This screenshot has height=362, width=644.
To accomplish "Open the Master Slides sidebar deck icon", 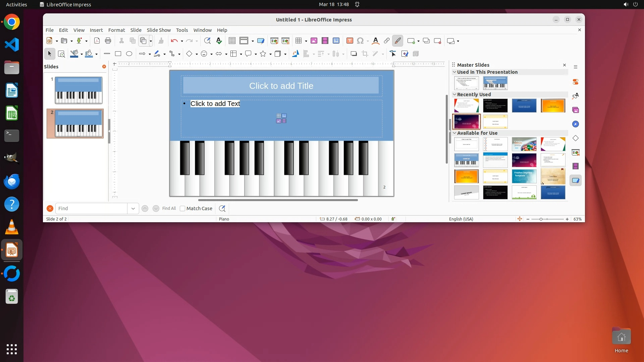I will coord(576,180).
